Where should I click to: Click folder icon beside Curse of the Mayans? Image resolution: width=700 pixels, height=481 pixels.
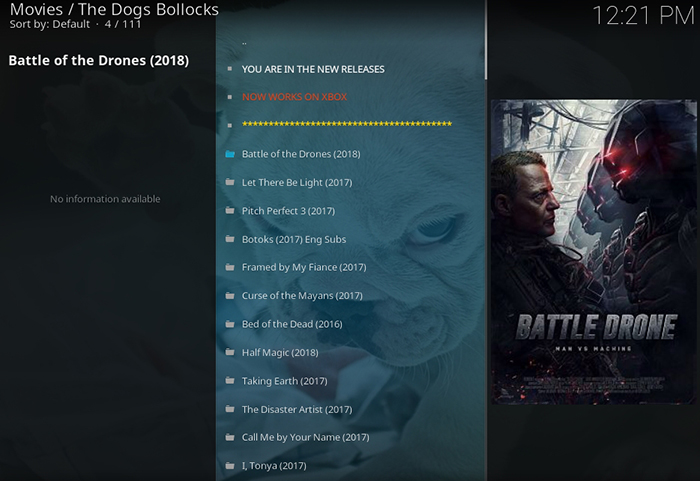click(x=230, y=296)
